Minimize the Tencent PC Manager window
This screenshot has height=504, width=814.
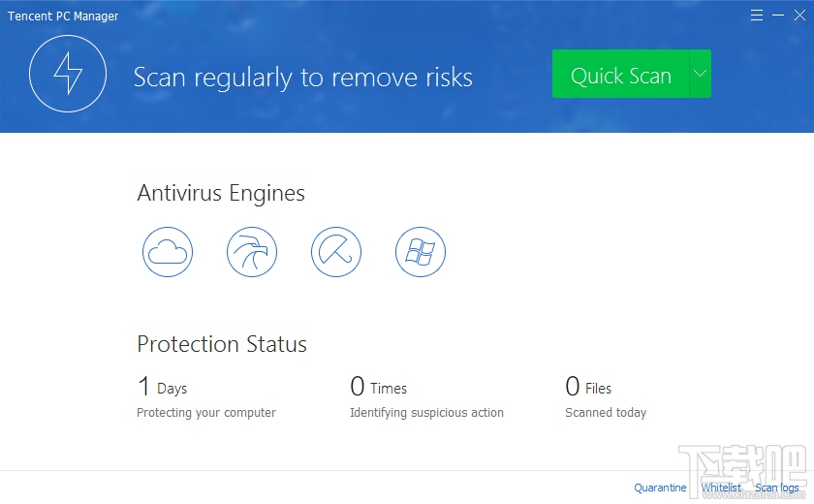point(778,16)
